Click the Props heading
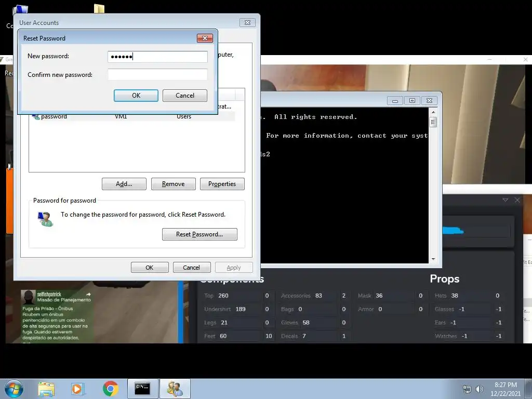The image size is (532, 399). click(445, 279)
